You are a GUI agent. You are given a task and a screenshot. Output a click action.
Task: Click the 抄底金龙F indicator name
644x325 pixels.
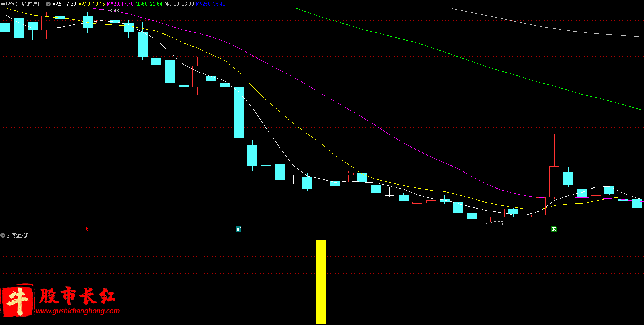click(x=18, y=235)
